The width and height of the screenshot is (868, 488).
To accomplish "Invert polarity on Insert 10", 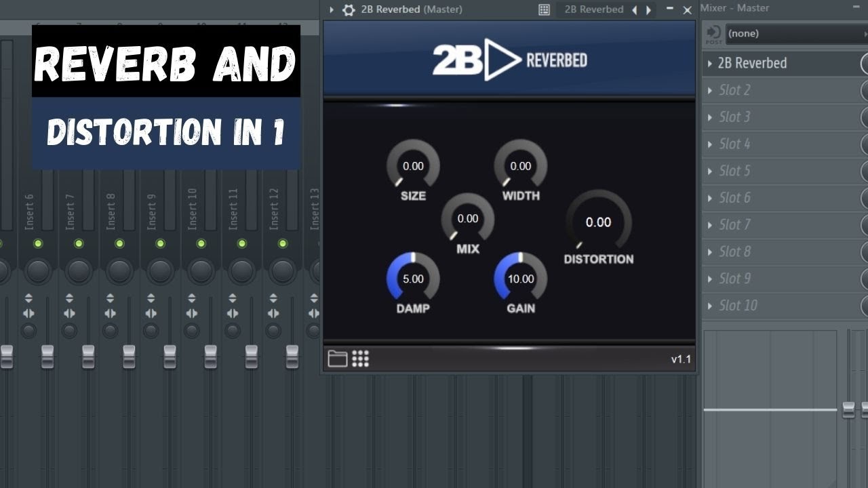I will [x=192, y=298].
